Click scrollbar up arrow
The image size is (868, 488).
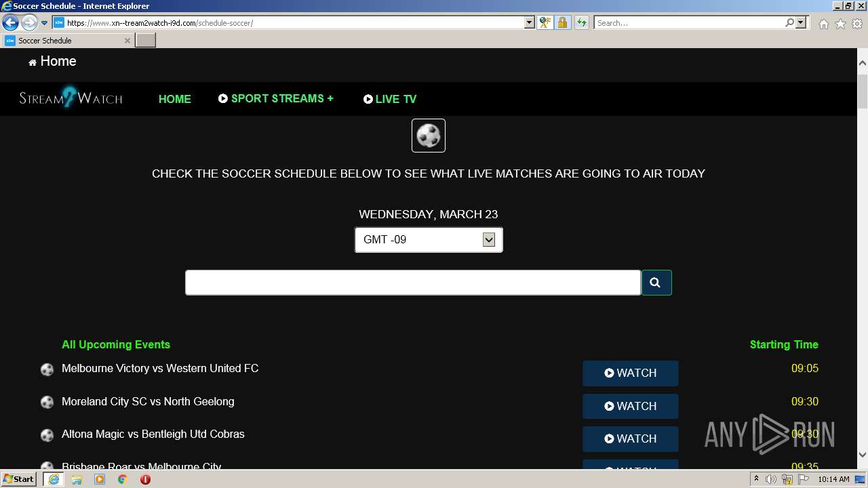click(863, 63)
